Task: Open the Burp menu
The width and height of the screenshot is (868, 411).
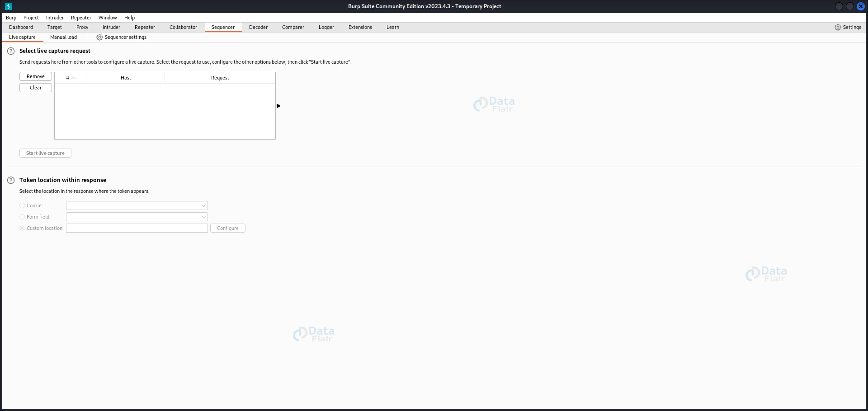Action: click(x=11, y=18)
